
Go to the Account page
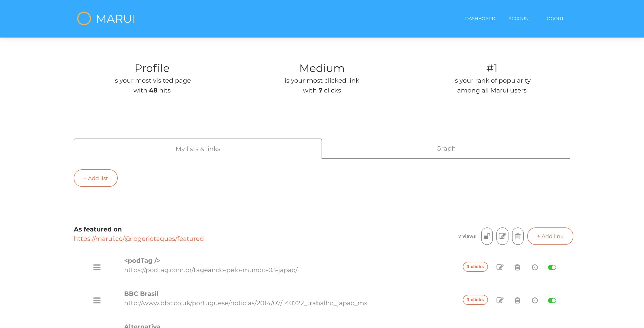tap(519, 19)
